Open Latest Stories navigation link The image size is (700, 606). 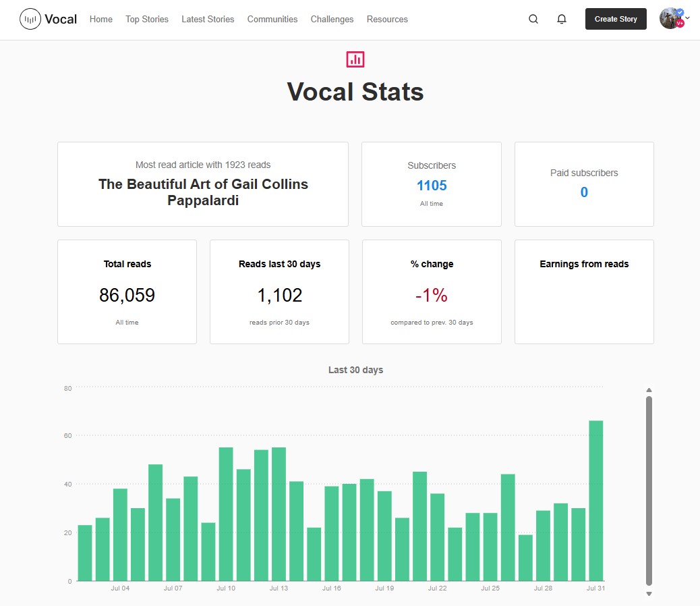tap(208, 19)
